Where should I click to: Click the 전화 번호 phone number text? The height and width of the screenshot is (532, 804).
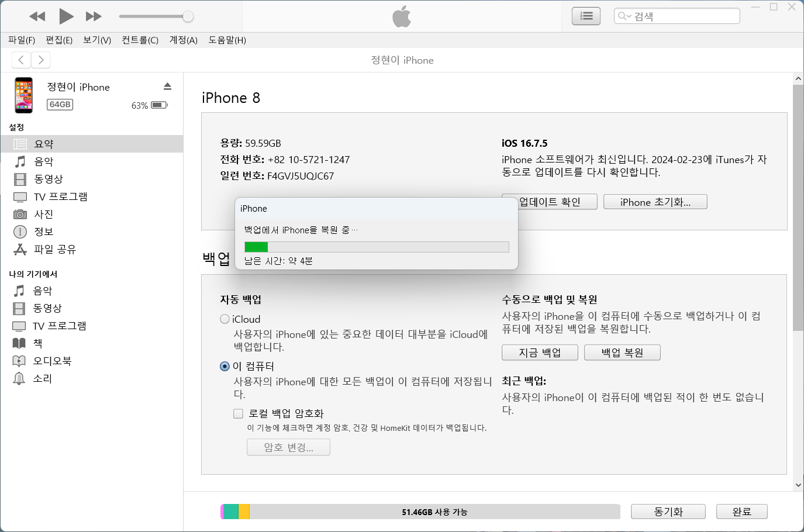coord(285,160)
